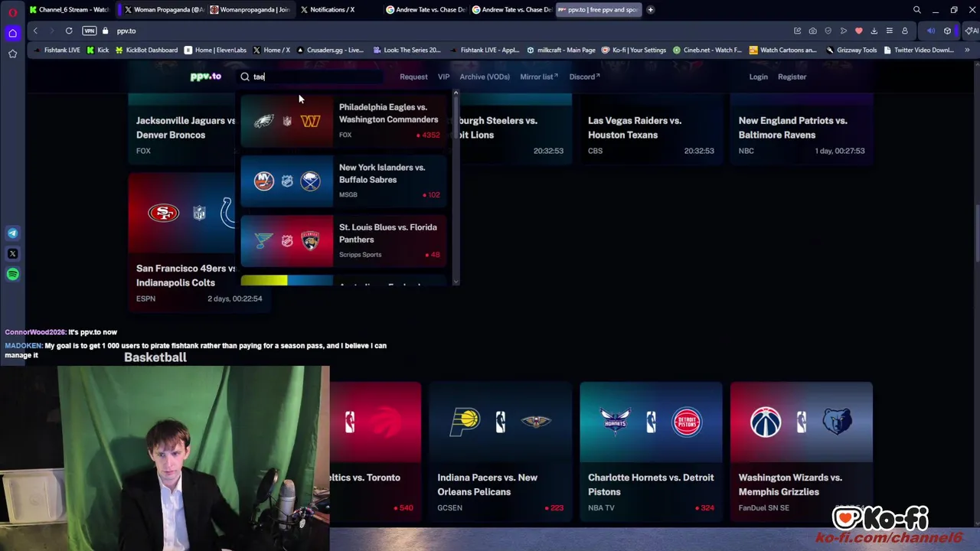Open Indiana Pacers vs. New Orleans Pelicans card

coord(500,452)
